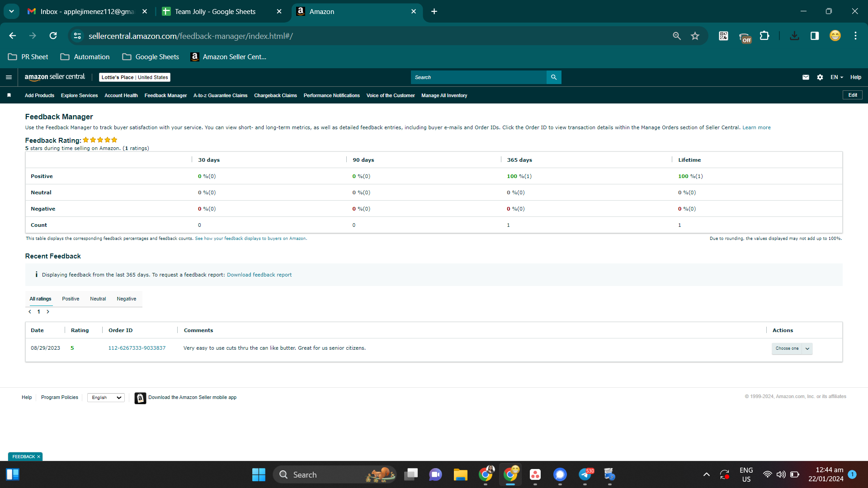This screenshot has height=488, width=868.
Task: Open the Chrome profile avatar
Action: [x=835, y=36]
